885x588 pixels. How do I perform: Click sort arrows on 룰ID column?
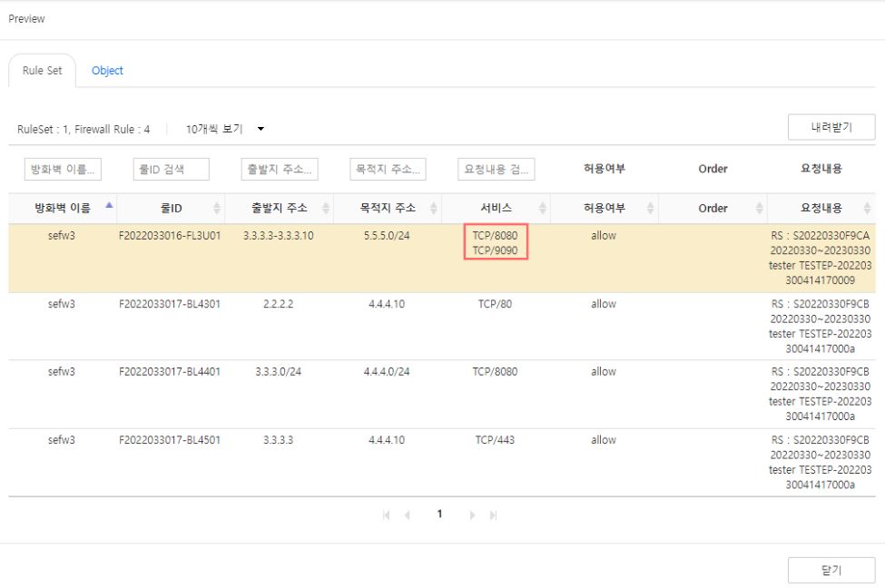point(217,208)
